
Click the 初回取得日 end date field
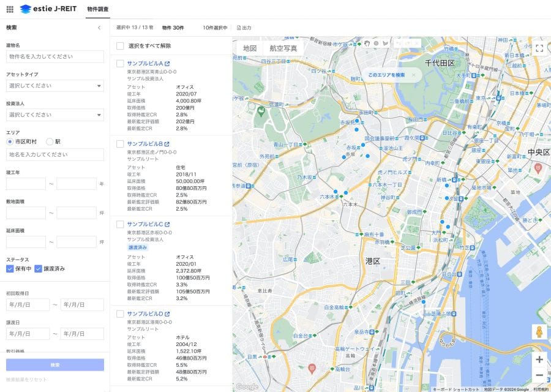pos(82,305)
